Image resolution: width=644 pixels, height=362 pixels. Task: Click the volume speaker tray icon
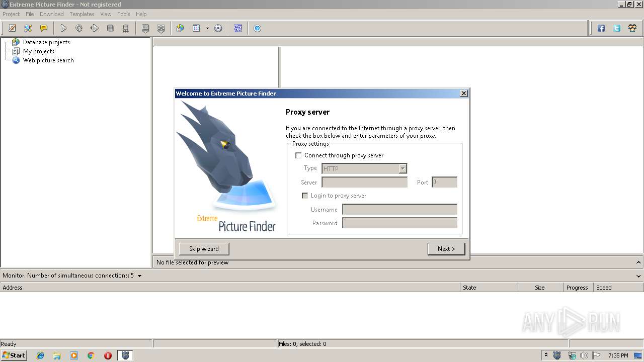pos(584,355)
